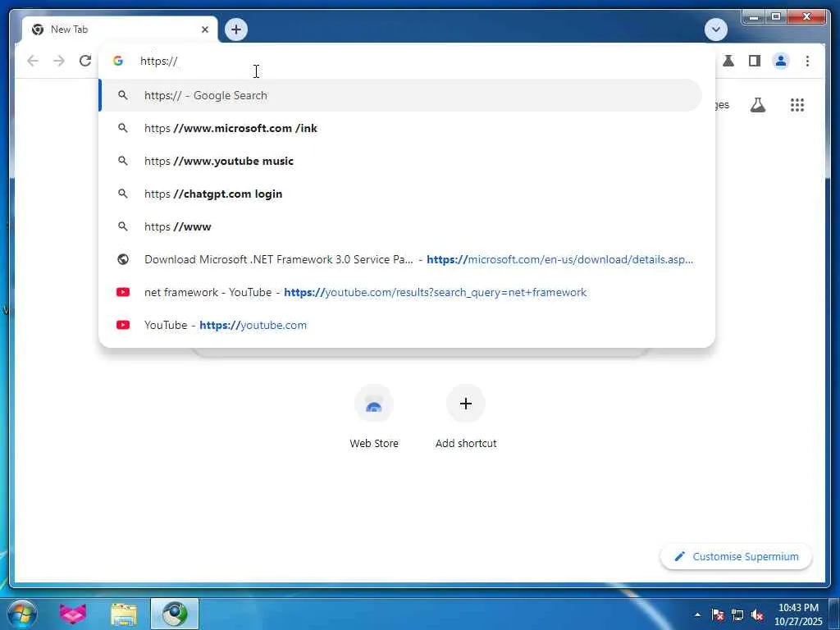Click search icon beside youtube music suggestion

coord(123,161)
